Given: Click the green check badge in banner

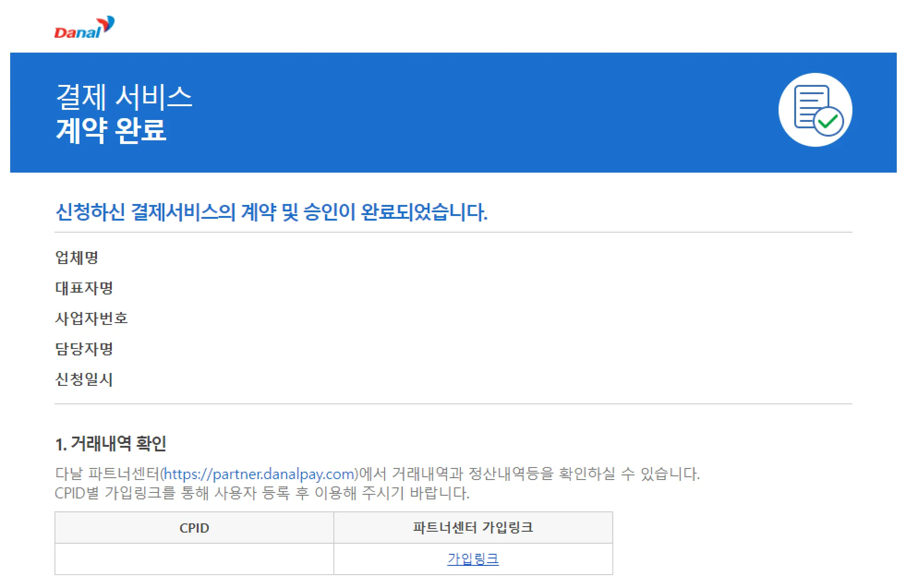Looking at the screenshot, I should tap(828, 121).
